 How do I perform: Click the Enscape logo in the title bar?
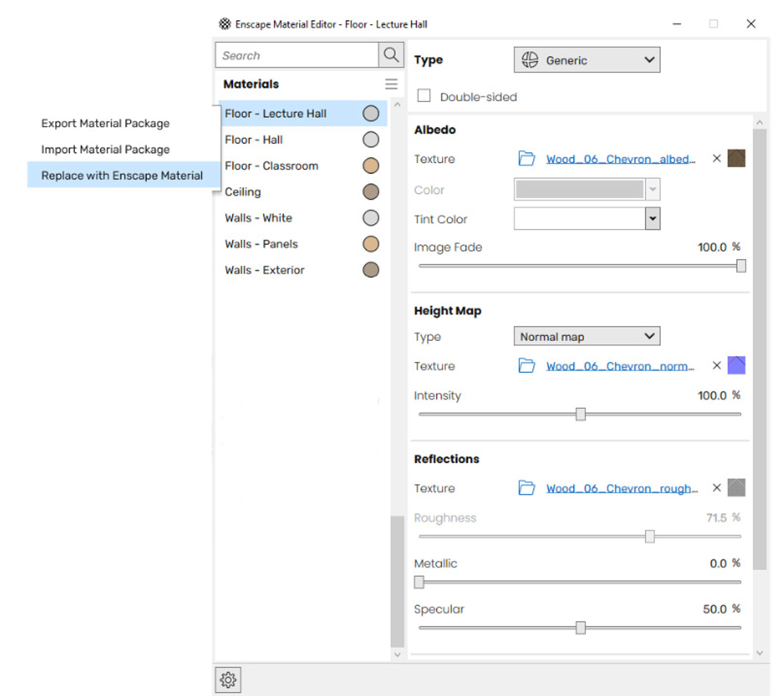(224, 24)
